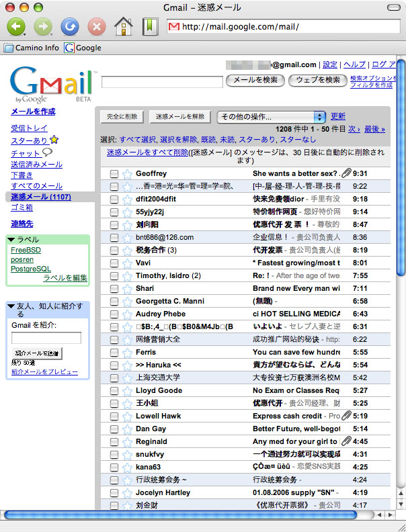Check the box for the snukfvy message

coord(114,455)
